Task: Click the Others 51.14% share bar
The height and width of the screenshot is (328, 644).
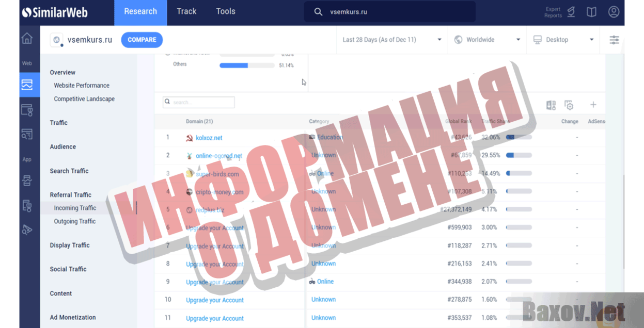Action: [x=247, y=65]
